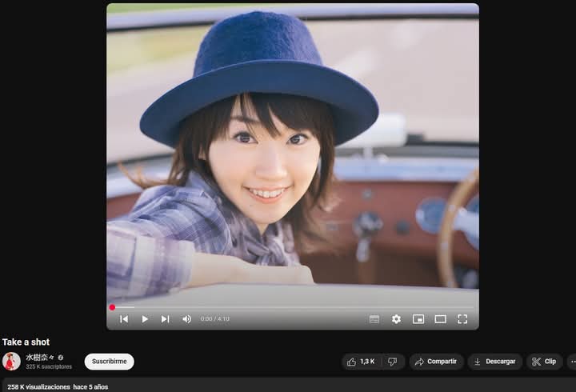The image size is (576, 392).
Task: Like the video with thumbs up
Action: tap(362, 362)
